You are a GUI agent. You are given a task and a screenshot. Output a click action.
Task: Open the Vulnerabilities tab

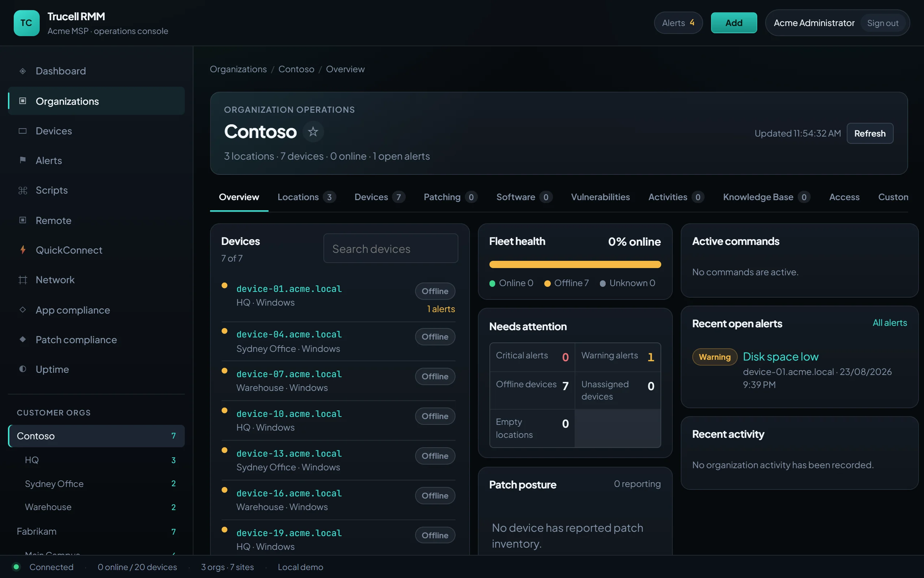pos(600,197)
